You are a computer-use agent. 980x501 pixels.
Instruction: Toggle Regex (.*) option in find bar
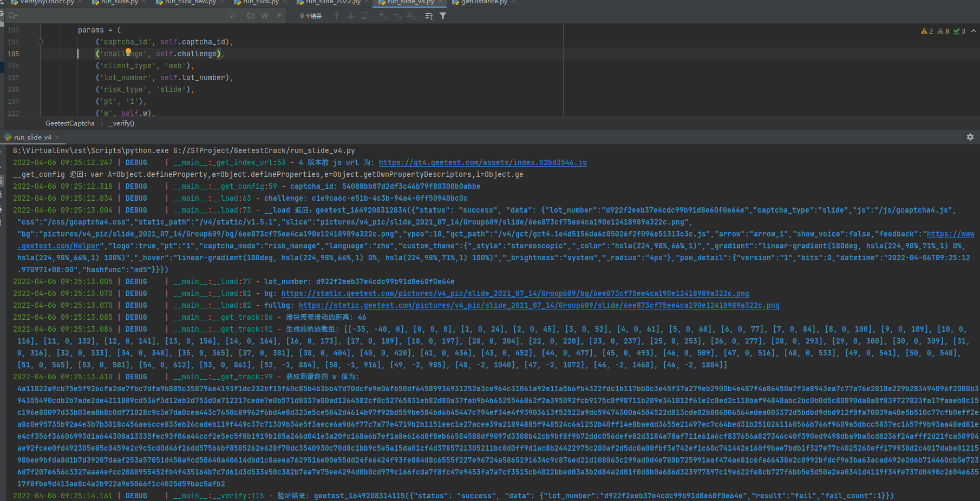point(278,16)
